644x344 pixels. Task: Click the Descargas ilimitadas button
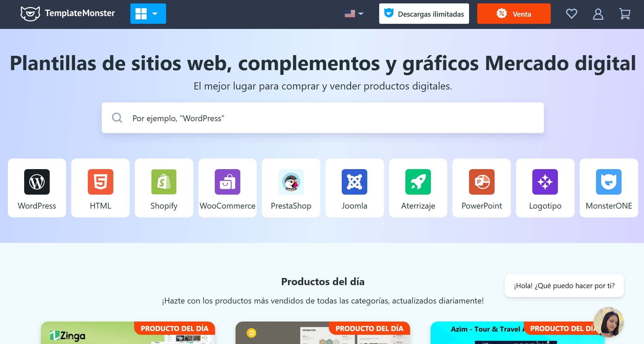[x=424, y=14]
